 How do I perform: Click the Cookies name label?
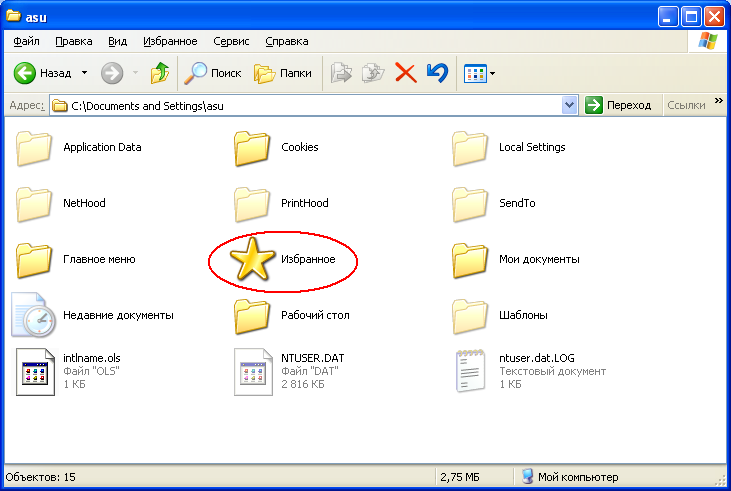(300, 147)
